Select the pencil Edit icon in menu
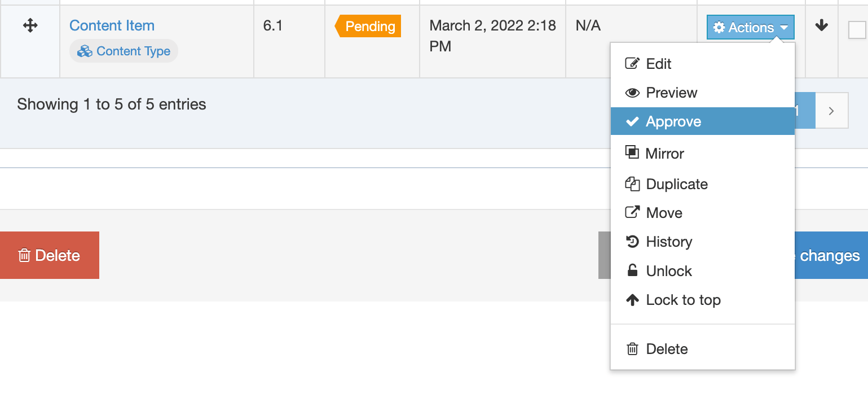 tap(633, 63)
